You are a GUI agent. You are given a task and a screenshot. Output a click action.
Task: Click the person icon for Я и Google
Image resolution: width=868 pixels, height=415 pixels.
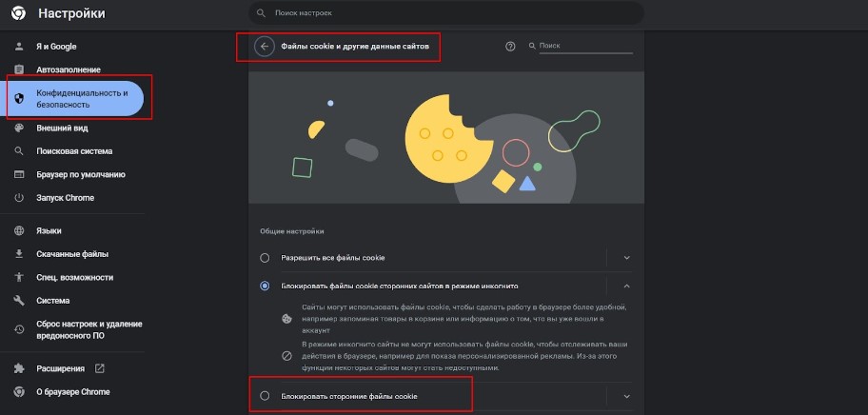tap(19, 47)
